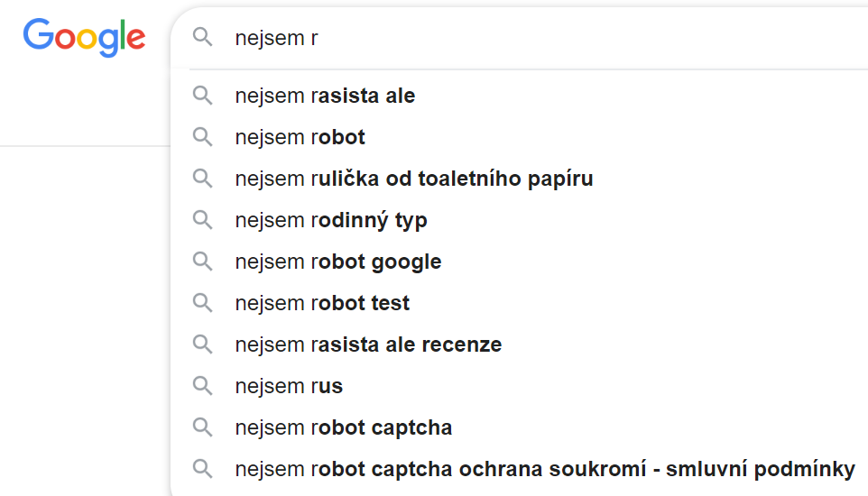Click the magnifier beside "nejsem robot captcha"

pyautogui.click(x=203, y=427)
